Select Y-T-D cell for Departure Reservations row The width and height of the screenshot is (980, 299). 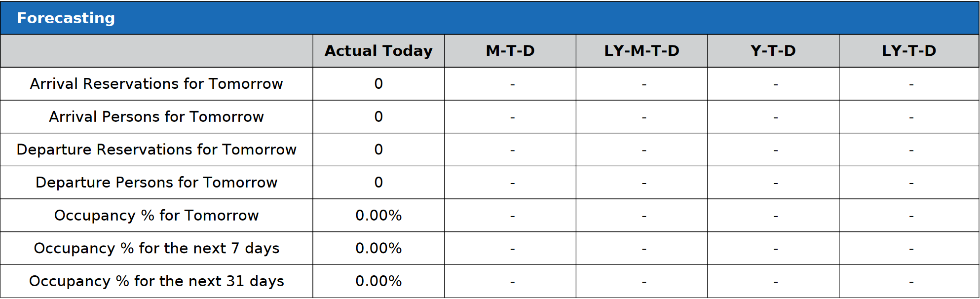click(776, 150)
